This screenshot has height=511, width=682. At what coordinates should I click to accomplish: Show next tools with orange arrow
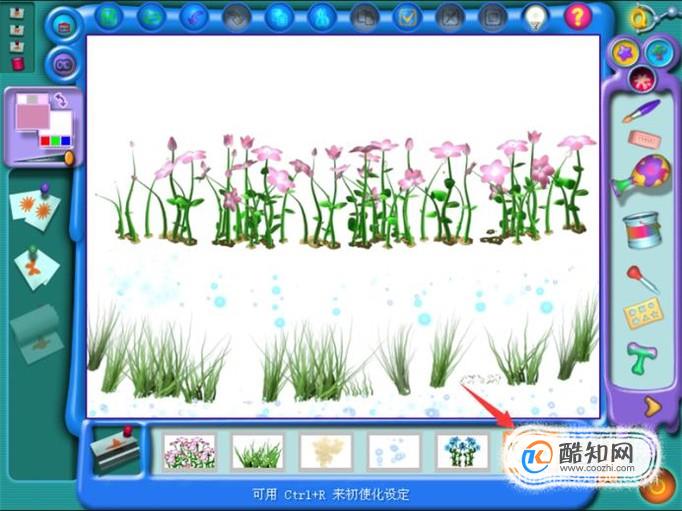pos(652,407)
